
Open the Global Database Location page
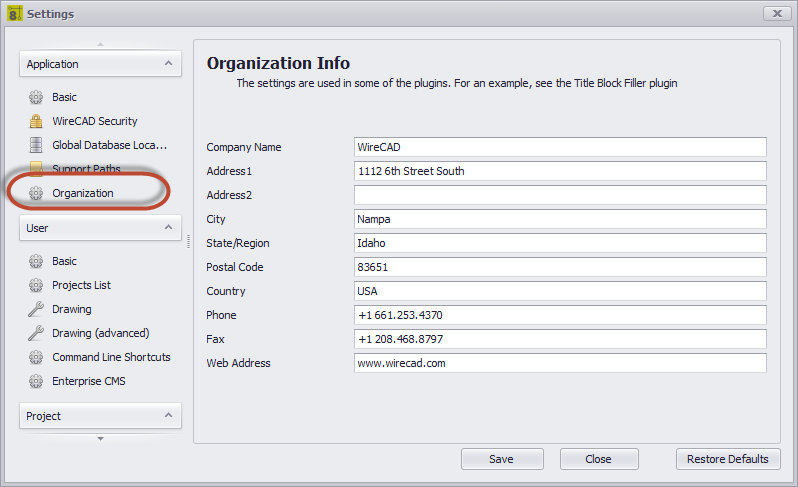[109, 145]
